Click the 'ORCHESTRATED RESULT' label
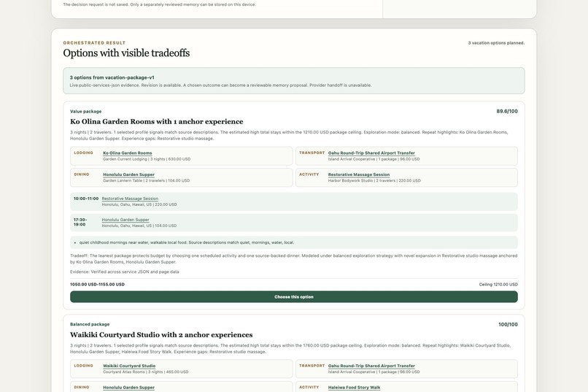The width and height of the screenshot is (588, 392). tap(94, 43)
